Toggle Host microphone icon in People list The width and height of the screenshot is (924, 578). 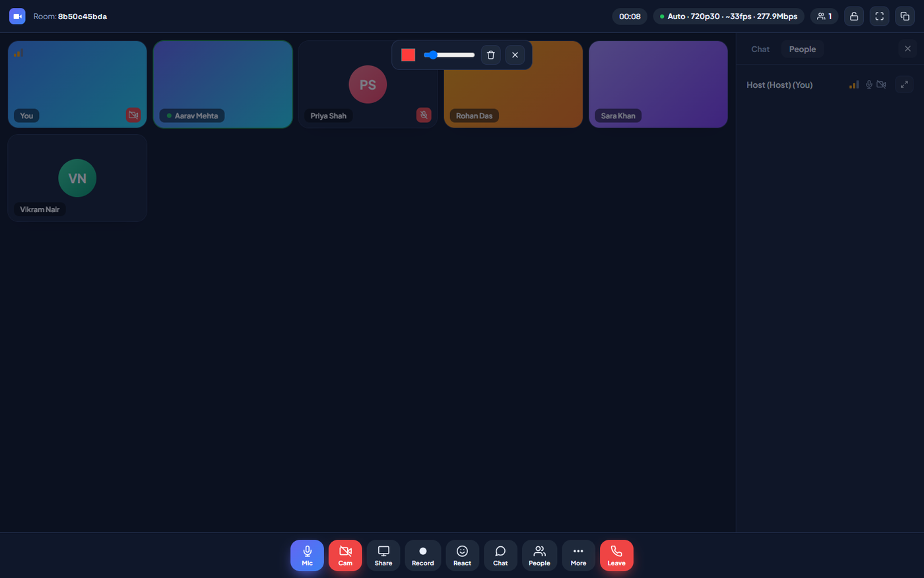(x=869, y=85)
